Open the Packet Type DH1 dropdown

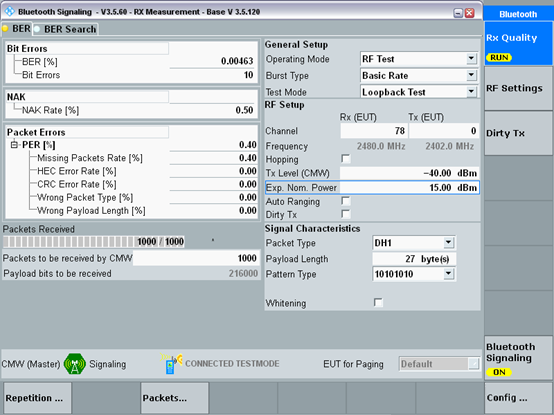(448, 243)
